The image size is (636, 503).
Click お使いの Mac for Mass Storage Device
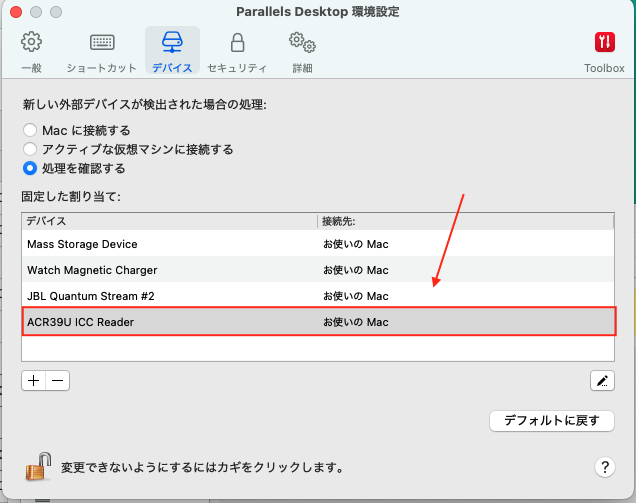pyautogui.click(x=356, y=244)
